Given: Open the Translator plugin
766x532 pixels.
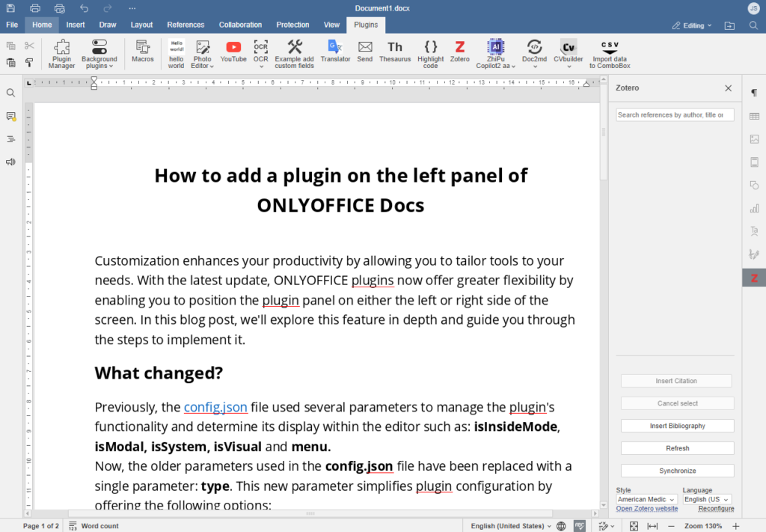Looking at the screenshot, I should 335,53.
